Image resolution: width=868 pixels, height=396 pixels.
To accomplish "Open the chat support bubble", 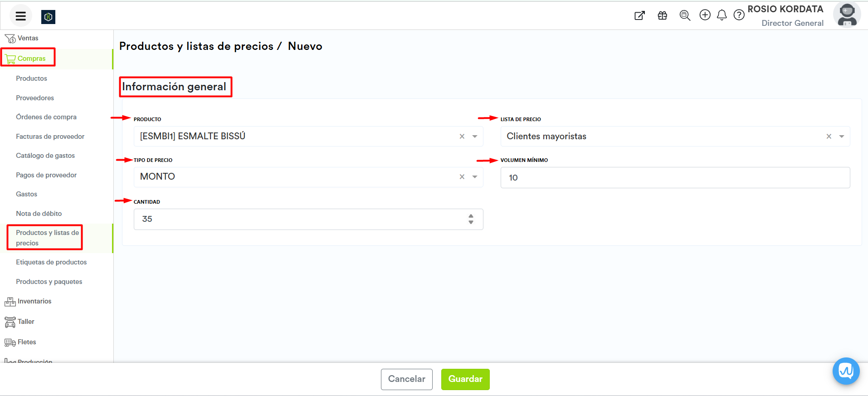I will [x=846, y=371].
